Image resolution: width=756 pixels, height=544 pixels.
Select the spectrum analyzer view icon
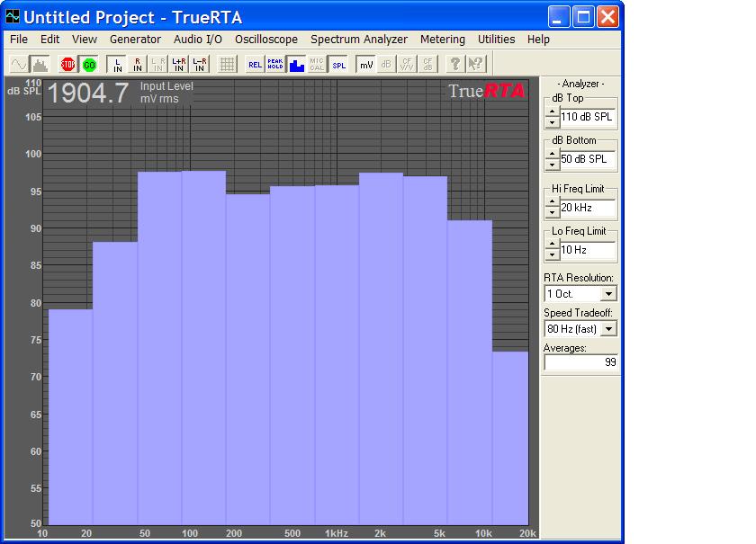coord(40,64)
